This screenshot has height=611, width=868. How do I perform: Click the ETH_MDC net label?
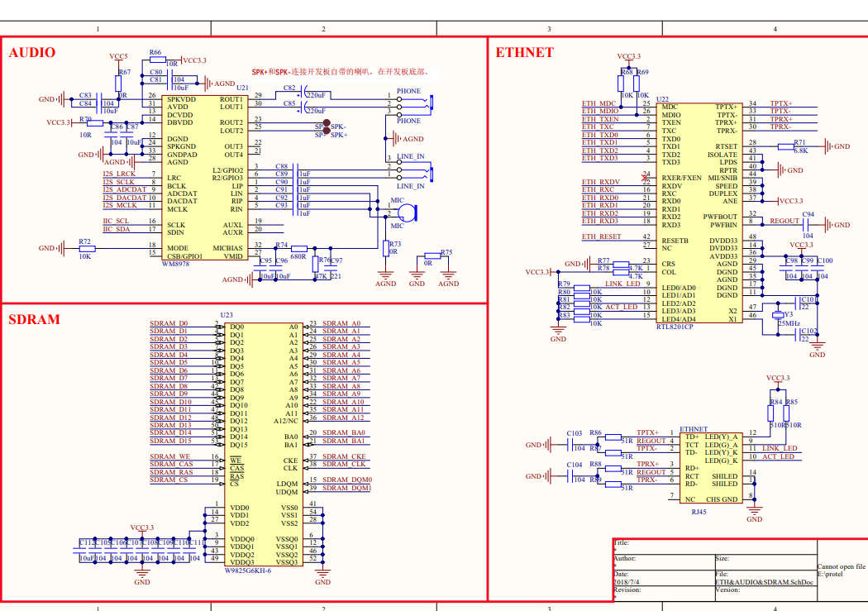pos(599,103)
